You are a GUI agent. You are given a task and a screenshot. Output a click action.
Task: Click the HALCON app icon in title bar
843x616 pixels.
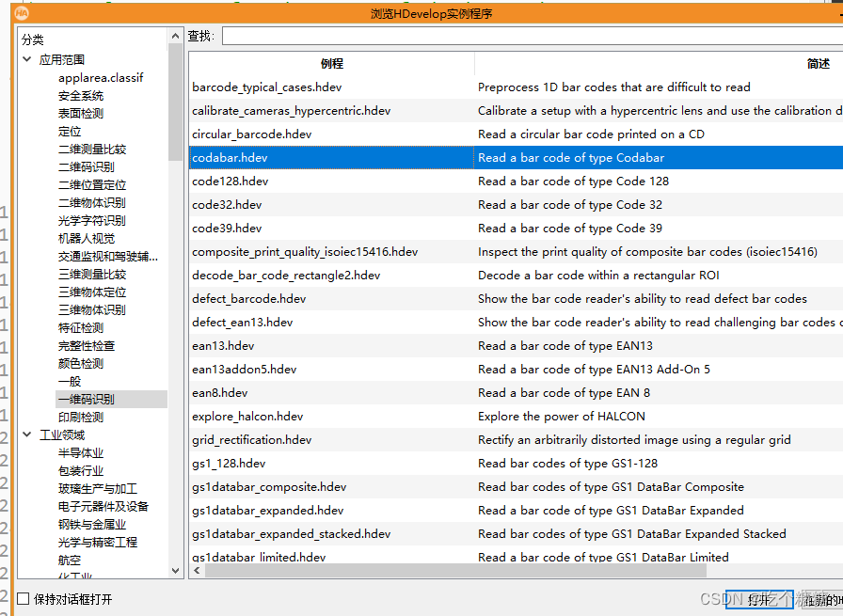pos(22,13)
